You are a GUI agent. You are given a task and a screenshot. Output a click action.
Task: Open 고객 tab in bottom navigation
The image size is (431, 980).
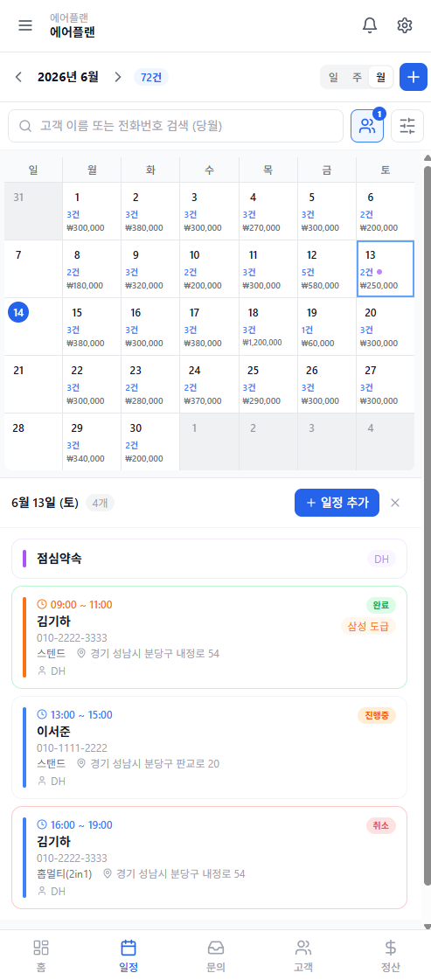[303, 955]
